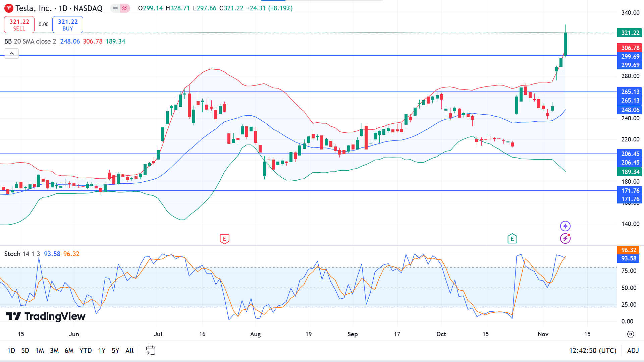Viewport: 644px width, 362px height.
Task: Click the Aug date axis label
Action: pos(255,334)
